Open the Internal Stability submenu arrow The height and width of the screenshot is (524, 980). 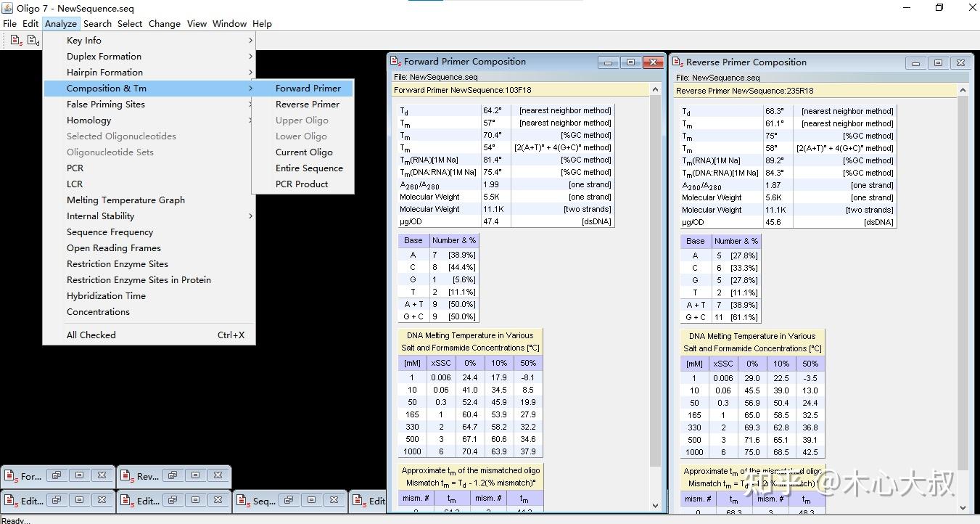click(x=250, y=216)
